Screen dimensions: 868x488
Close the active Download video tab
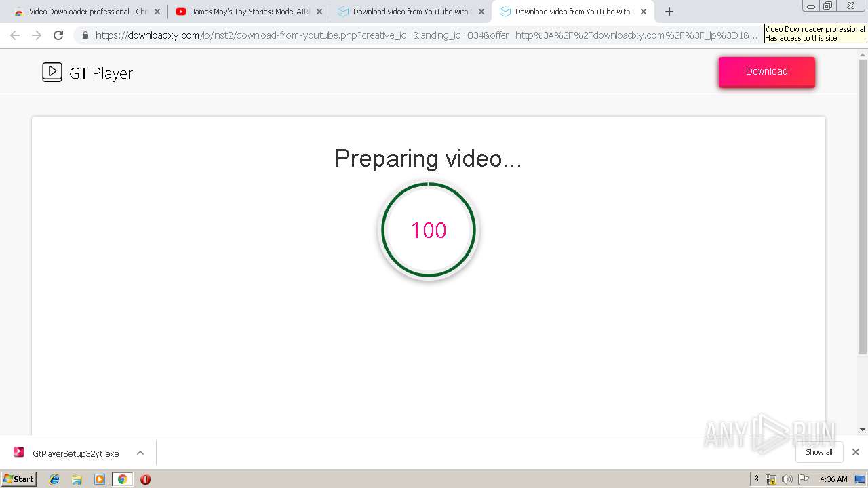[644, 12]
